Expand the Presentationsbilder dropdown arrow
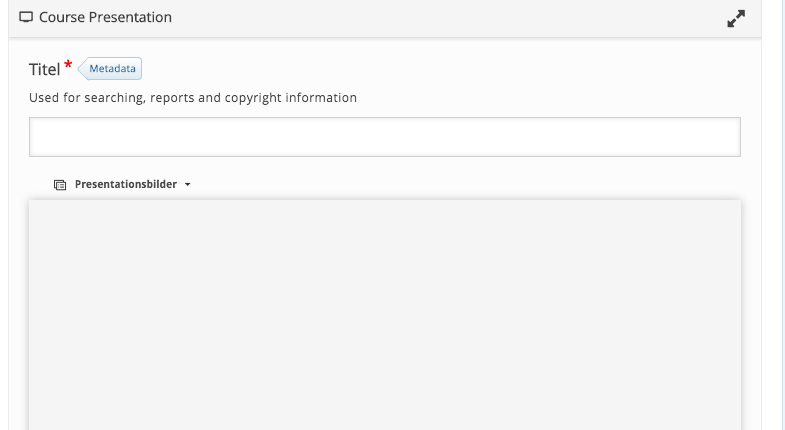Screen dimensions: 785x430 tap(188, 185)
